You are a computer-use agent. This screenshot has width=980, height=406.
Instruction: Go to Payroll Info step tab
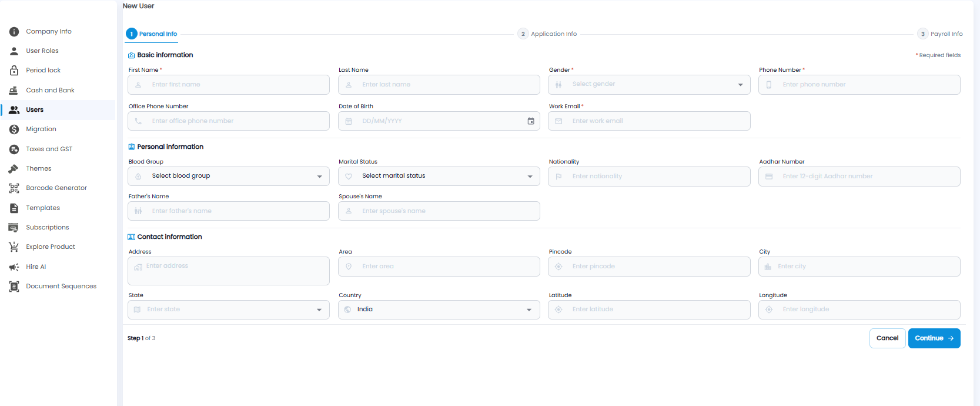click(940, 34)
